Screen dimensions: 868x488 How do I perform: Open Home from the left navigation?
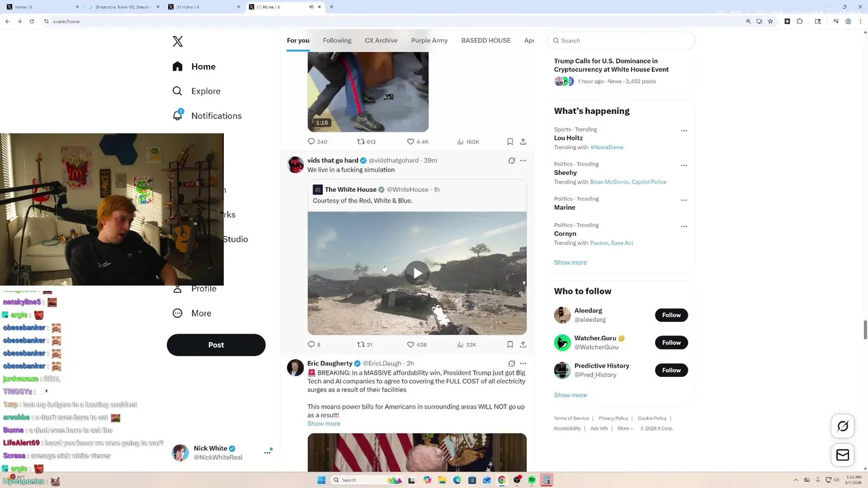[x=194, y=66]
